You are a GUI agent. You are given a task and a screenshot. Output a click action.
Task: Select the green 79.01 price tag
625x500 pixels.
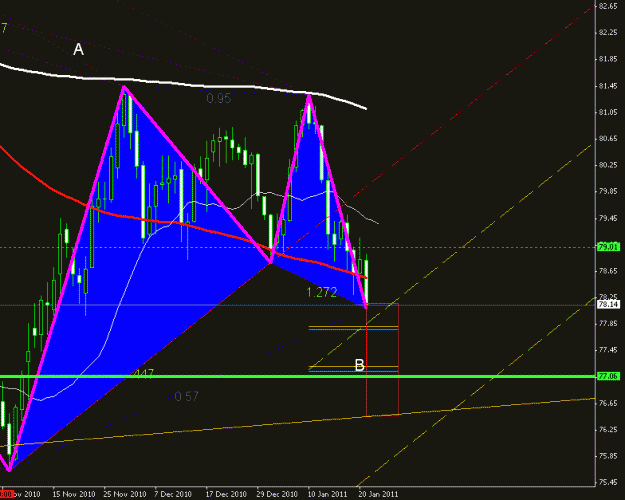click(608, 247)
